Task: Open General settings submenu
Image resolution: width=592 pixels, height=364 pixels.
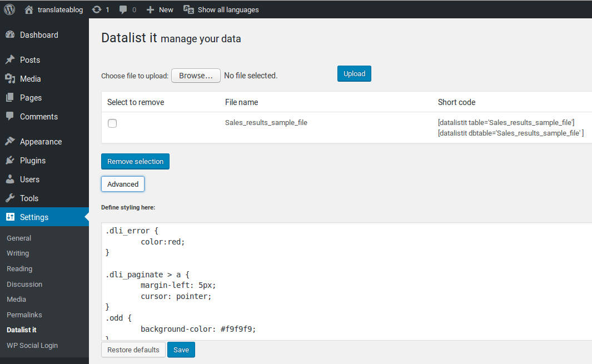Action: pyautogui.click(x=19, y=238)
